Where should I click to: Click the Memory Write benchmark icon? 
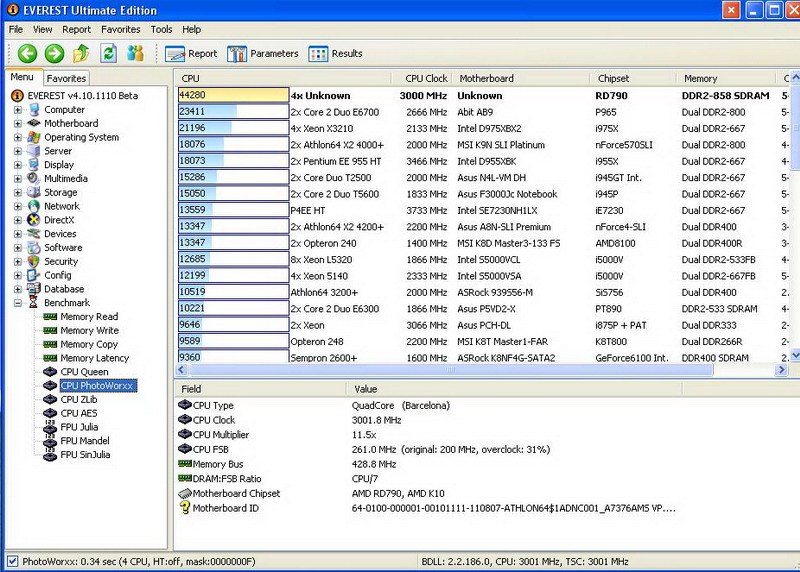[x=50, y=331]
